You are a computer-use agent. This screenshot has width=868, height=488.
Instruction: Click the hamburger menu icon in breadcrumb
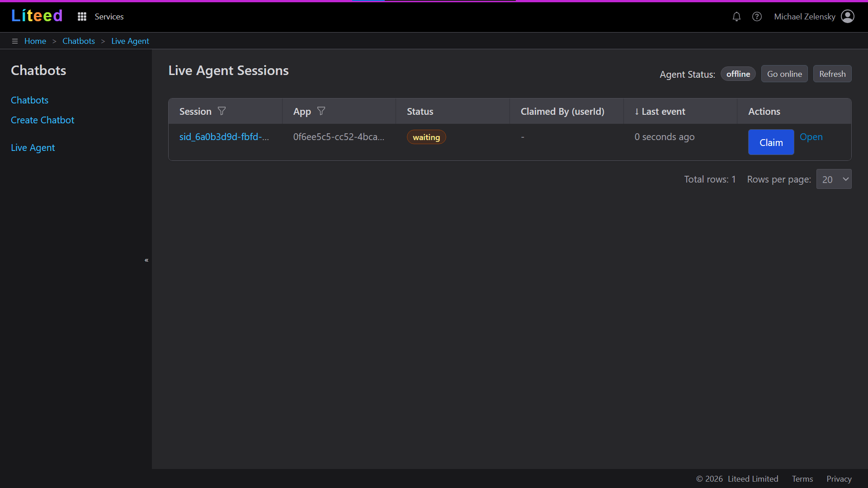pos(15,41)
